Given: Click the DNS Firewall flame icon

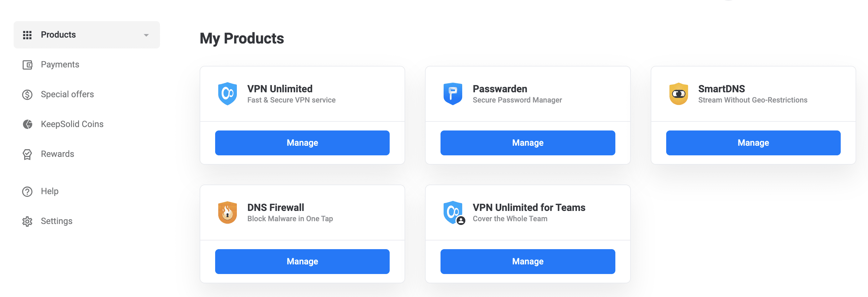Looking at the screenshot, I should pos(228,212).
